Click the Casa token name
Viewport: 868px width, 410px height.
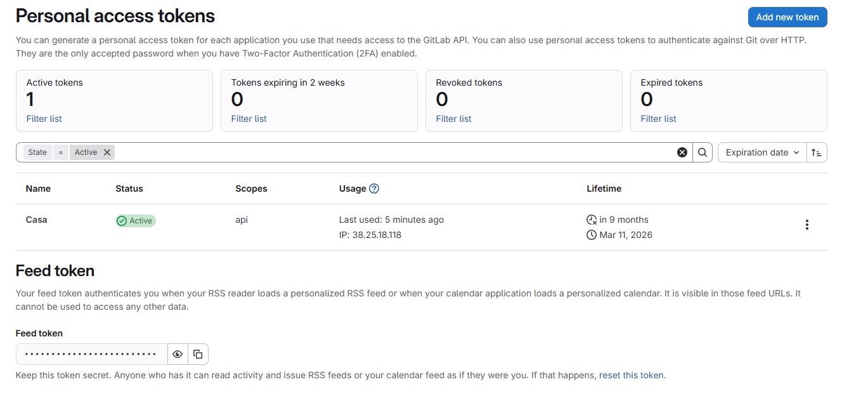point(36,220)
